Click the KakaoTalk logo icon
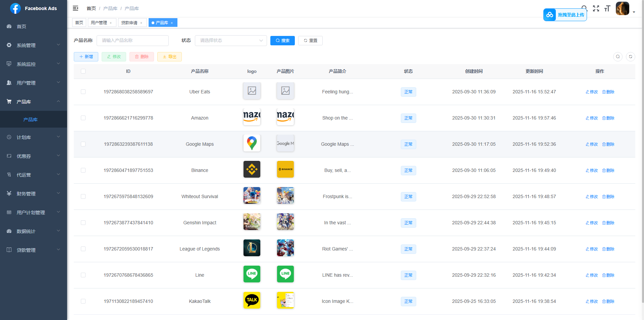Viewport: 644px width, 320px height. (252, 300)
